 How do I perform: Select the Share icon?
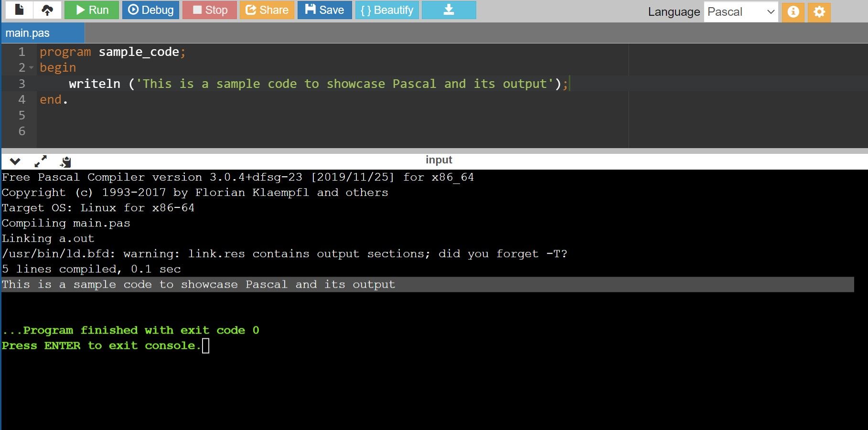click(x=267, y=10)
